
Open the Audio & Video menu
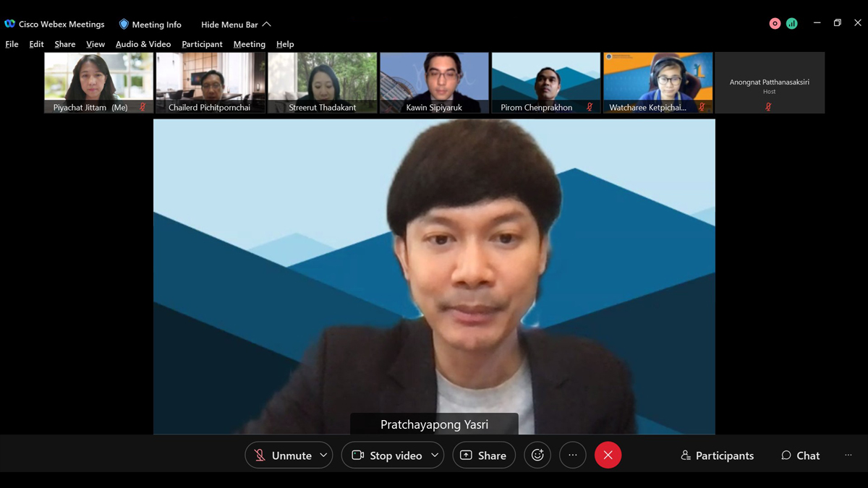coord(143,44)
